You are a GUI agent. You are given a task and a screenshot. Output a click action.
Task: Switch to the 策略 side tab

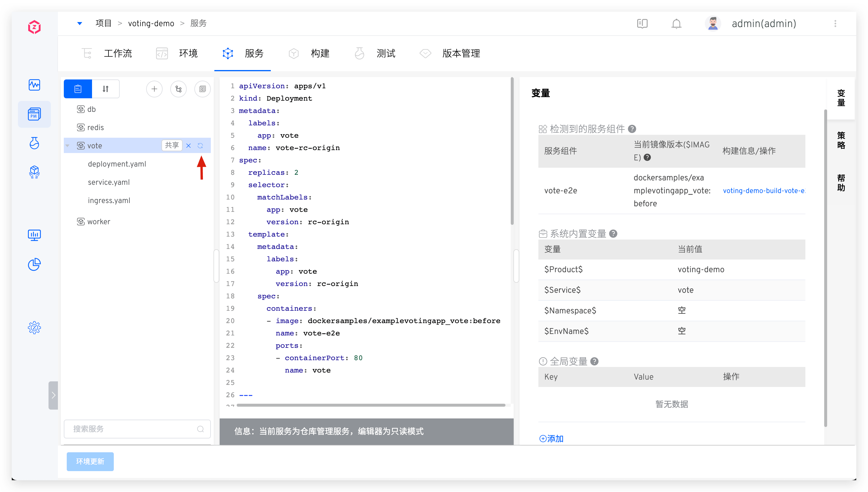[x=841, y=141]
